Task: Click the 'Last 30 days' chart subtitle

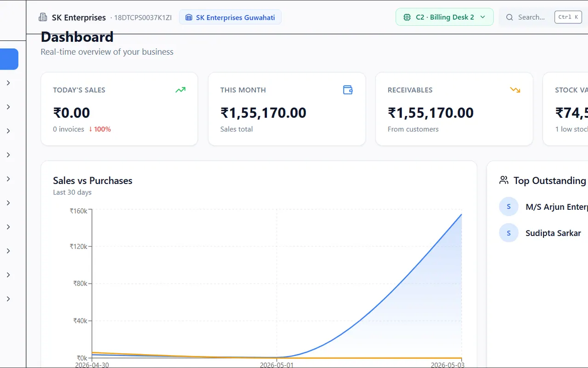Action: pyautogui.click(x=72, y=192)
